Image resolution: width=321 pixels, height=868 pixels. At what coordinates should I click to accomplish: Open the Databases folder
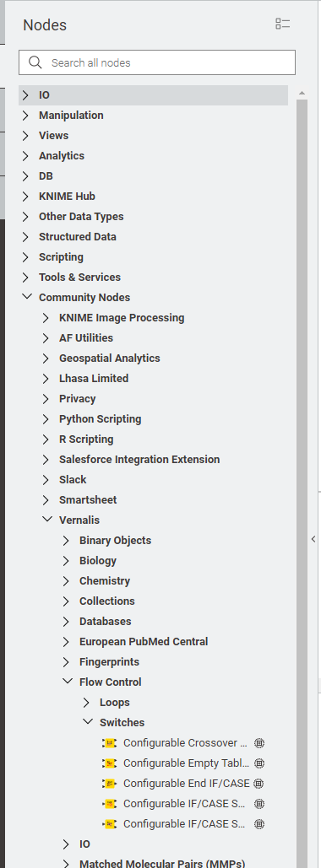click(106, 621)
